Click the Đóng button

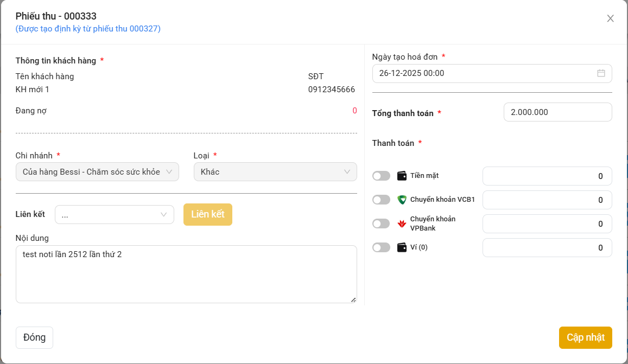pyautogui.click(x=34, y=337)
